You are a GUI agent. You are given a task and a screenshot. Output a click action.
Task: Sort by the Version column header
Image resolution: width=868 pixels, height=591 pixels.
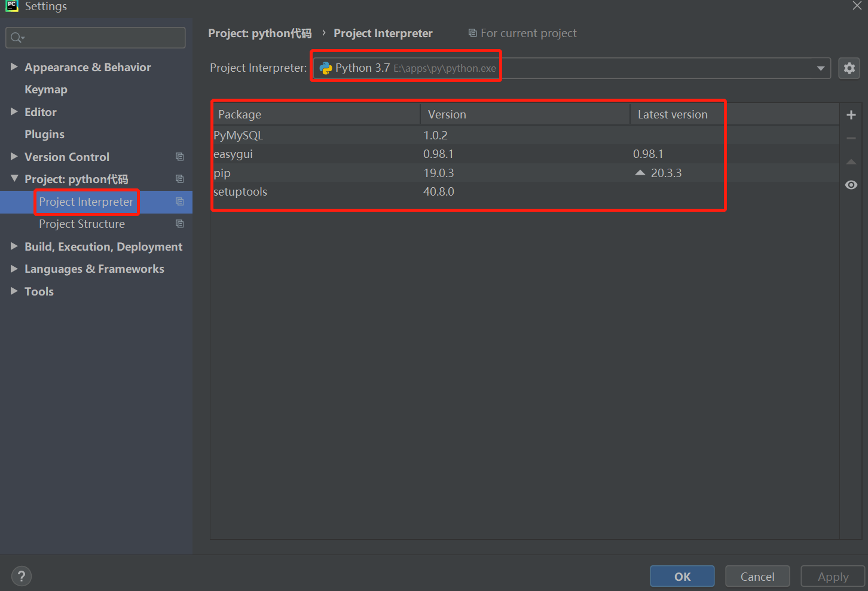tap(525, 114)
